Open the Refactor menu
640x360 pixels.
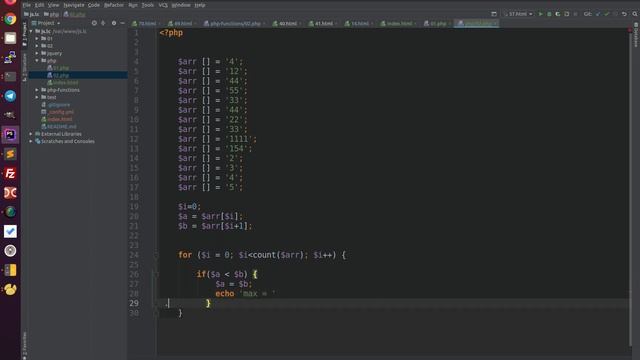click(113, 5)
